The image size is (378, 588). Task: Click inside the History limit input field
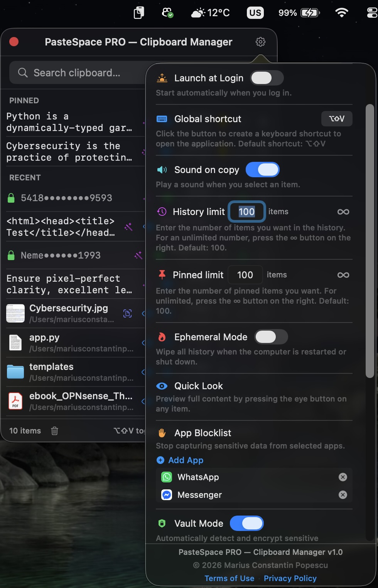[x=246, y=212]
